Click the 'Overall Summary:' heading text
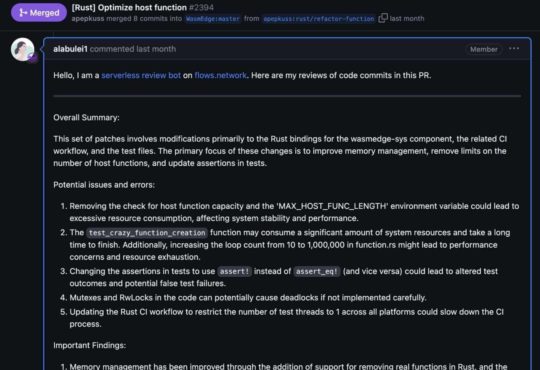540x370 pixels. (x=86, y=117)
